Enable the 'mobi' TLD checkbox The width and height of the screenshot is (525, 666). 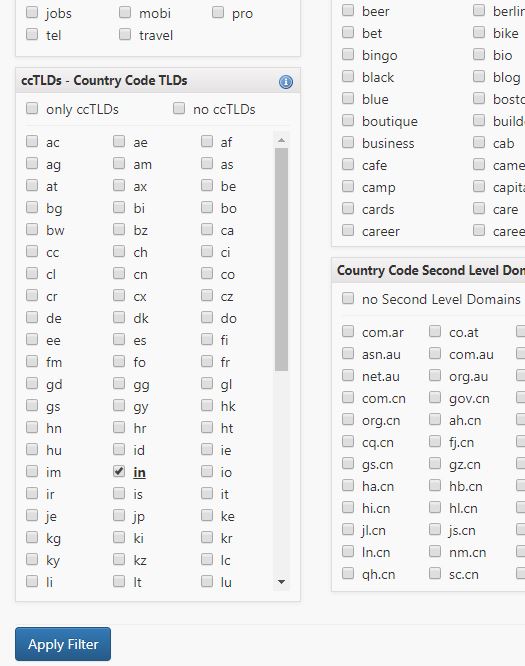pos(125,12)
